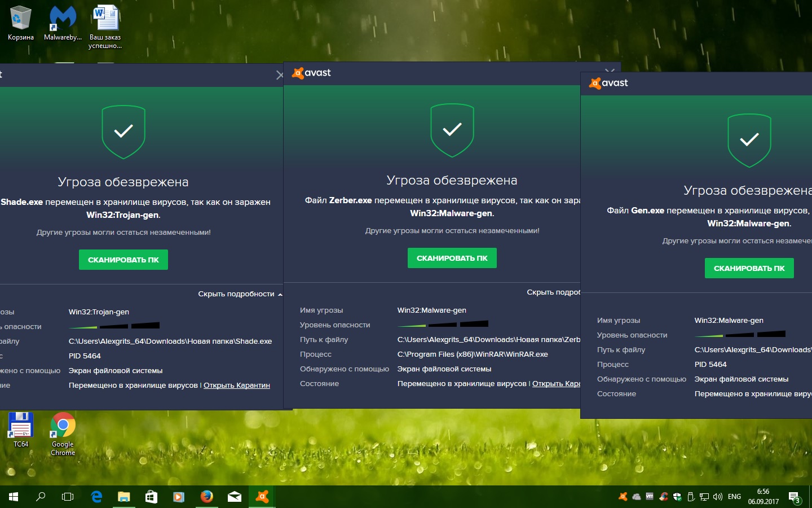The image size is (812, 508).
Task: Open the quarantine link in Zerber.exe alert
Action: [x=557, y=384]
